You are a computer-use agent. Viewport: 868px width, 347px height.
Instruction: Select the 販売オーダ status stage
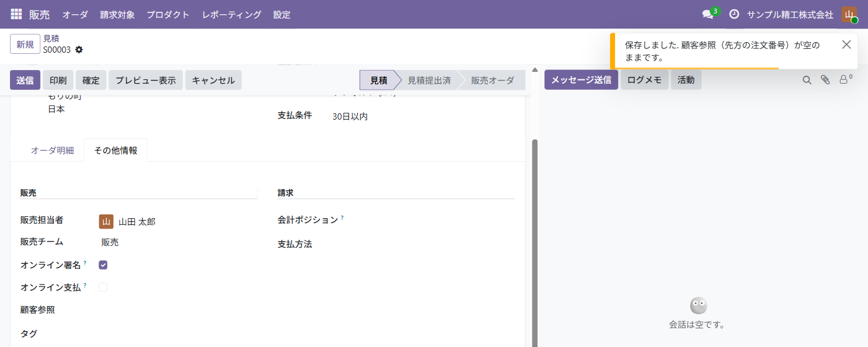tap(492, 80)
